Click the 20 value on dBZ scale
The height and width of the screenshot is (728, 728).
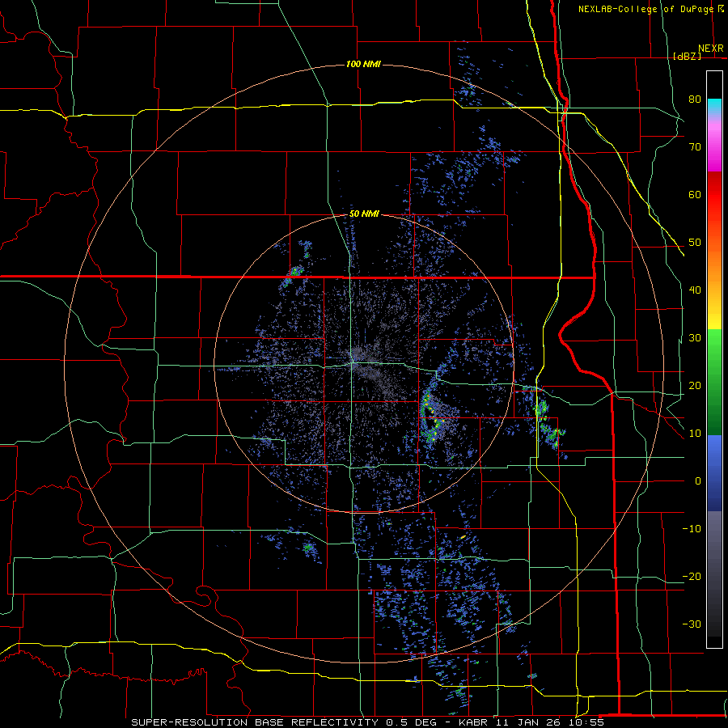tap(695, 386)
